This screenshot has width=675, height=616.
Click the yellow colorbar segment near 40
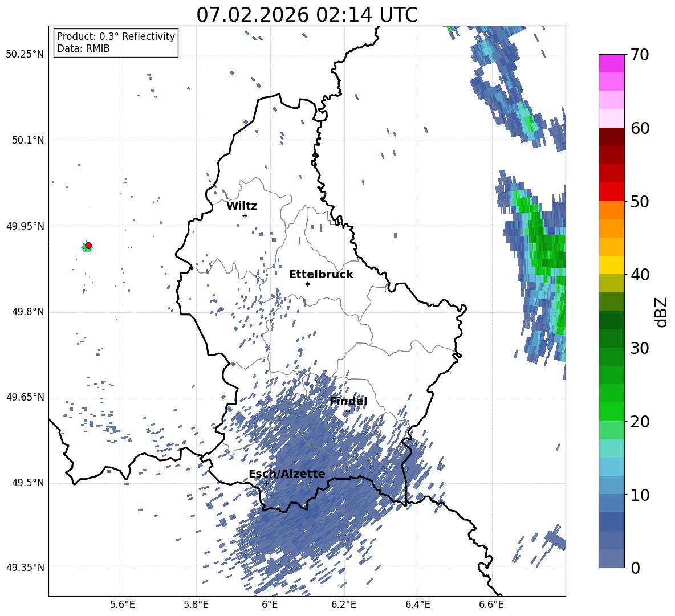[612, 265]
